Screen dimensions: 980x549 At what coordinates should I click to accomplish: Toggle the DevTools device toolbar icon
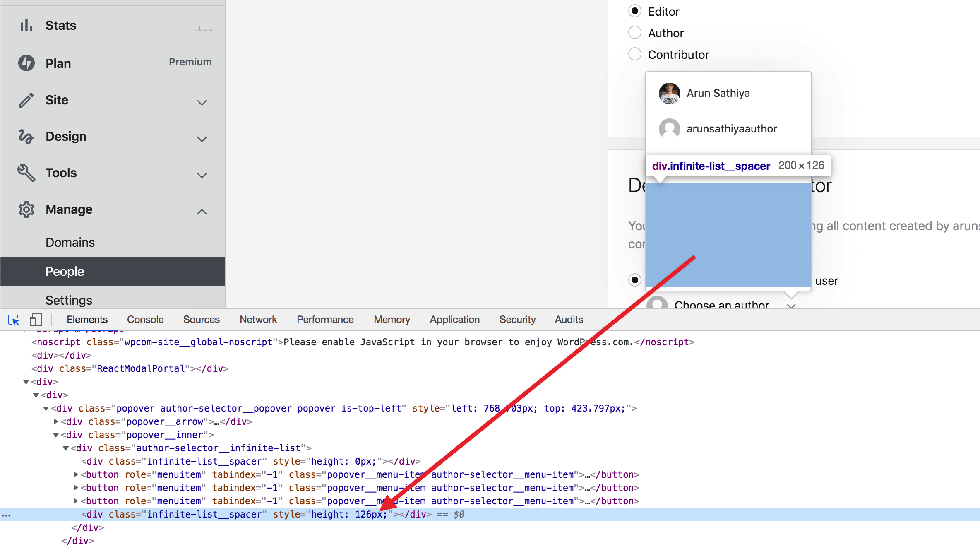pos(36,319)
